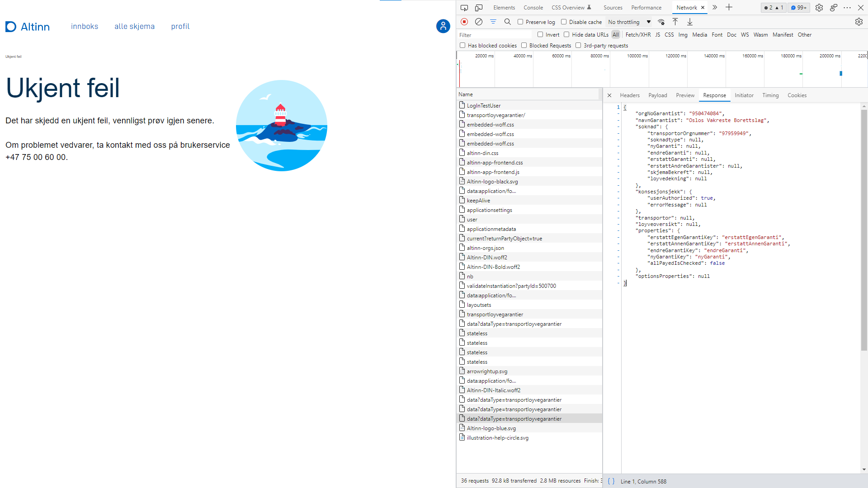Image resolution: width=868 pixels, height=488 pixels.
Task: Toggle the network filter funnel icon
Action: (493, 22)
